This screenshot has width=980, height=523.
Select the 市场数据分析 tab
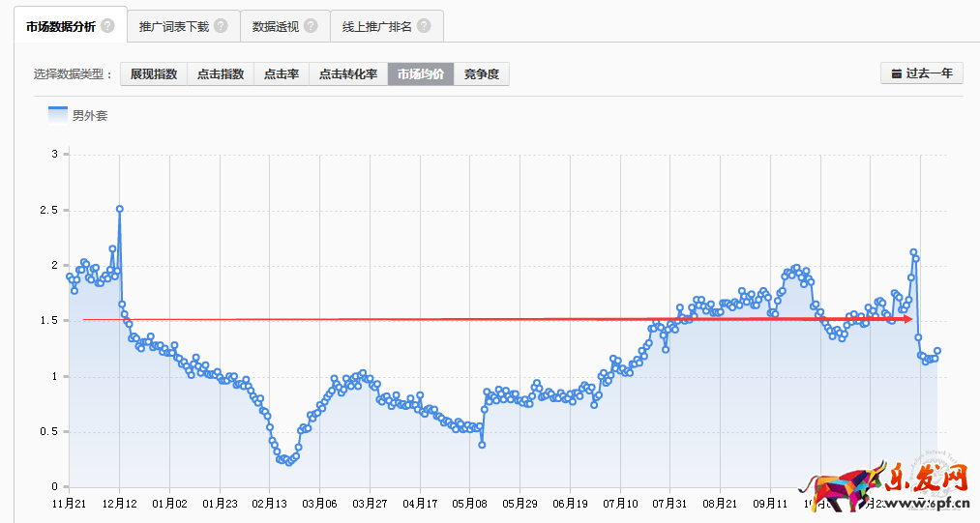(61, 26)
